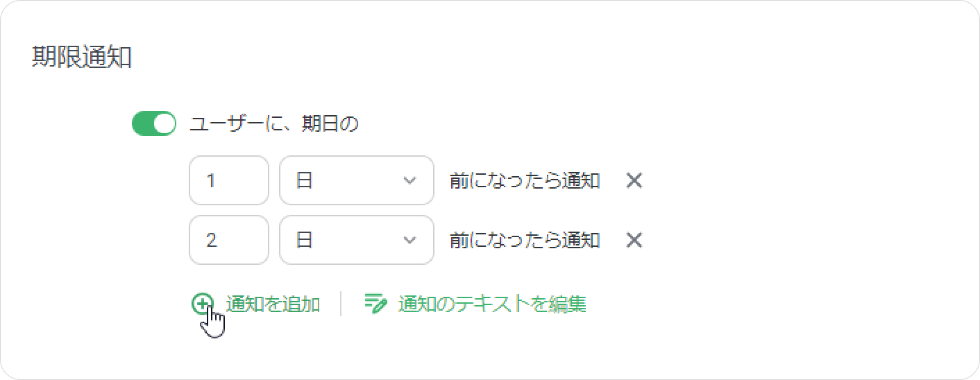Remove the 2日 notification with its X icon

pyautogui.click(x=634, y=241)
